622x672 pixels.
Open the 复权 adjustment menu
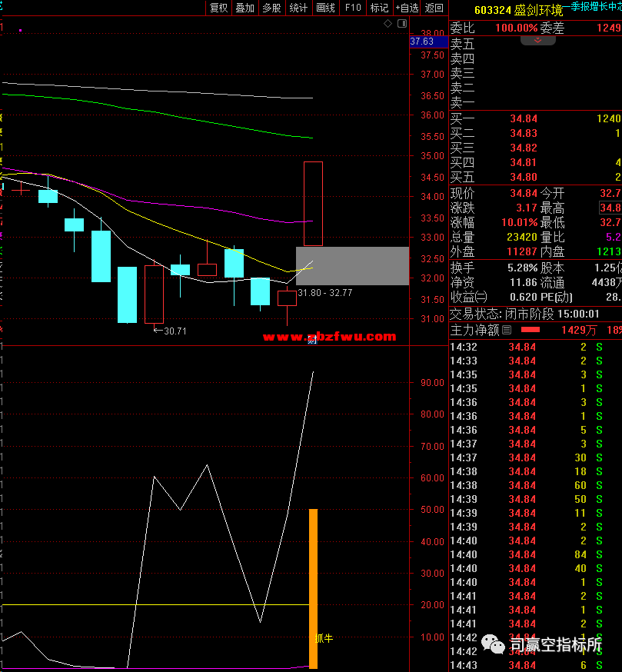click(218, 8)
